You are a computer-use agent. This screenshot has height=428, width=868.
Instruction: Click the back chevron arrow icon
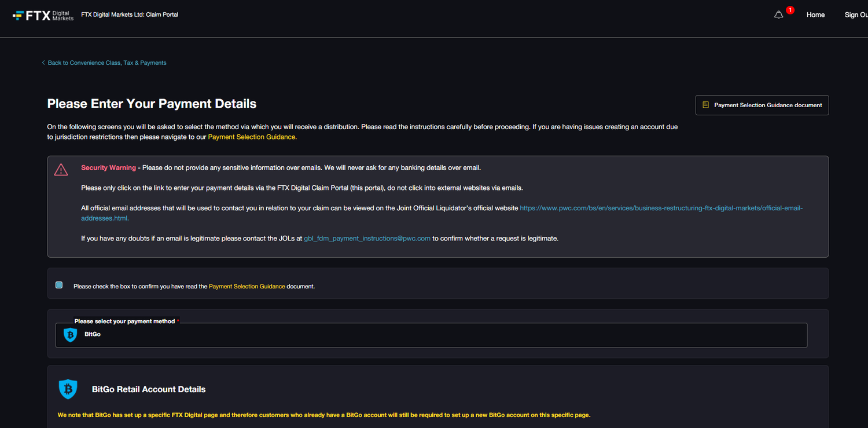point(43,63)
